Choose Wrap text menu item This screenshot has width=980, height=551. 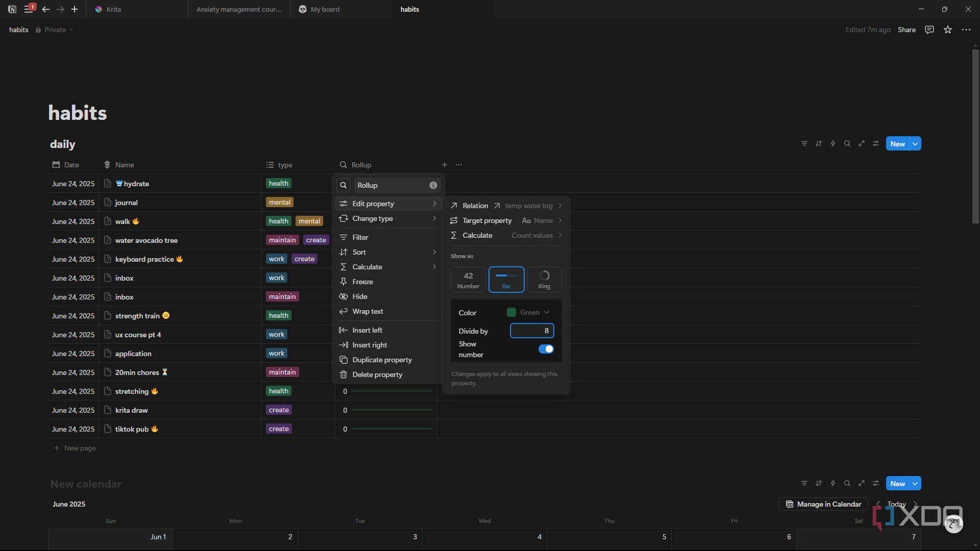387,311
